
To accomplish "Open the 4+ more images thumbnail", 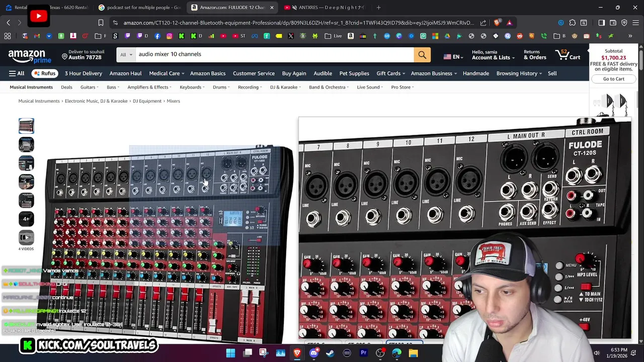I will pyautogui.click(x=26, y=219).
